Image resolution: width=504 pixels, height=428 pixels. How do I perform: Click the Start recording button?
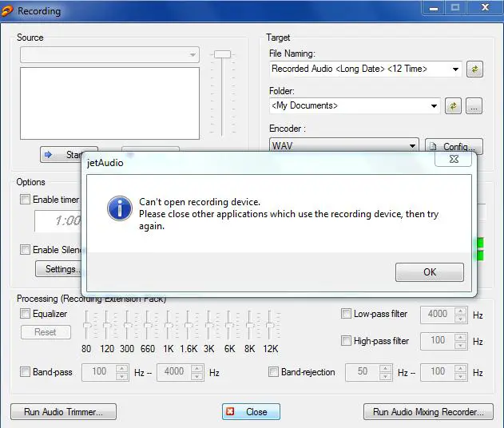(61, 155)
